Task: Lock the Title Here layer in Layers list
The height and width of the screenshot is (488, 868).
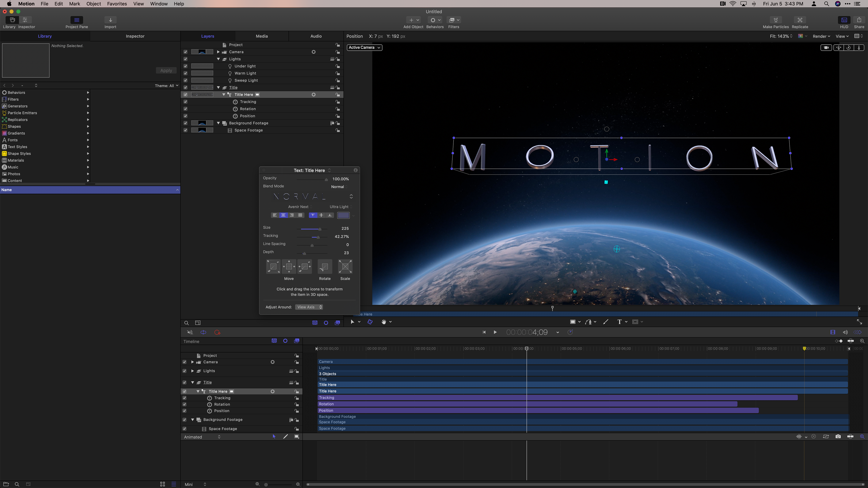Action: tap(337, 95)
